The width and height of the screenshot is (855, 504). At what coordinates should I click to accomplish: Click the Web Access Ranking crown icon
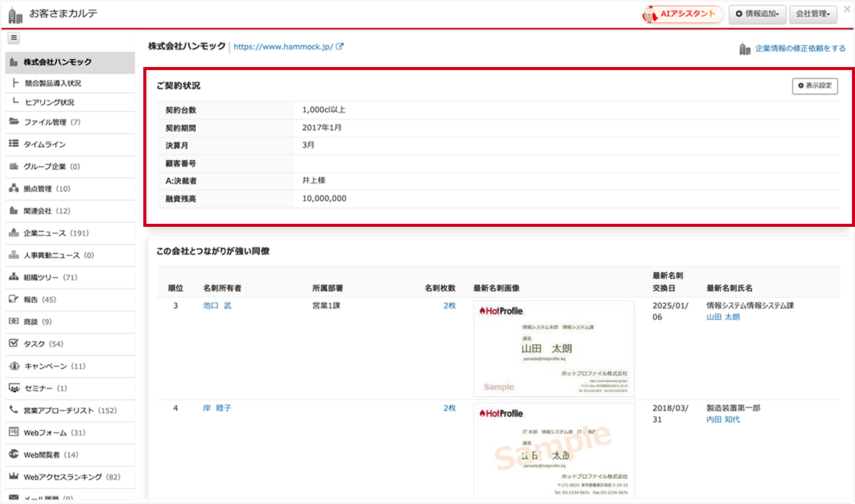point(14,477)
